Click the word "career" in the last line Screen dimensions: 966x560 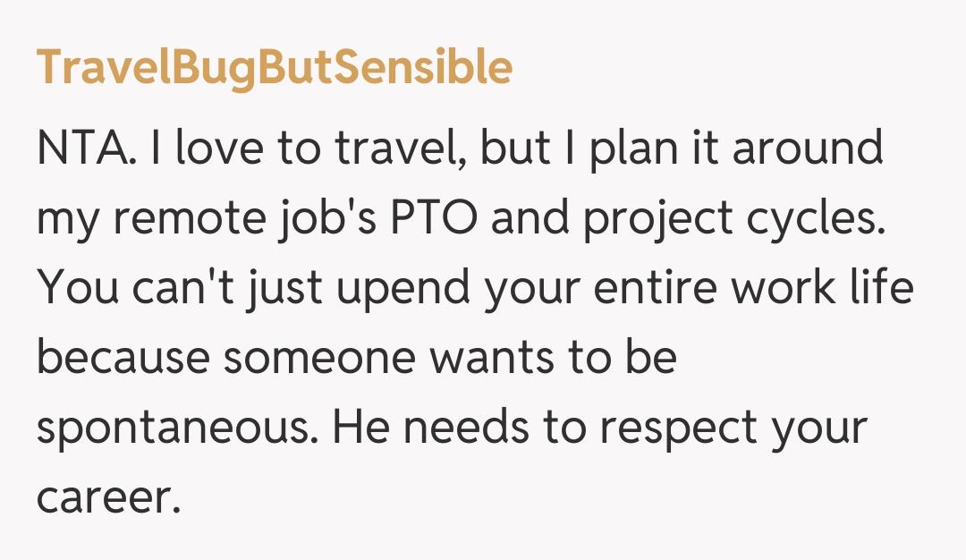102,498
